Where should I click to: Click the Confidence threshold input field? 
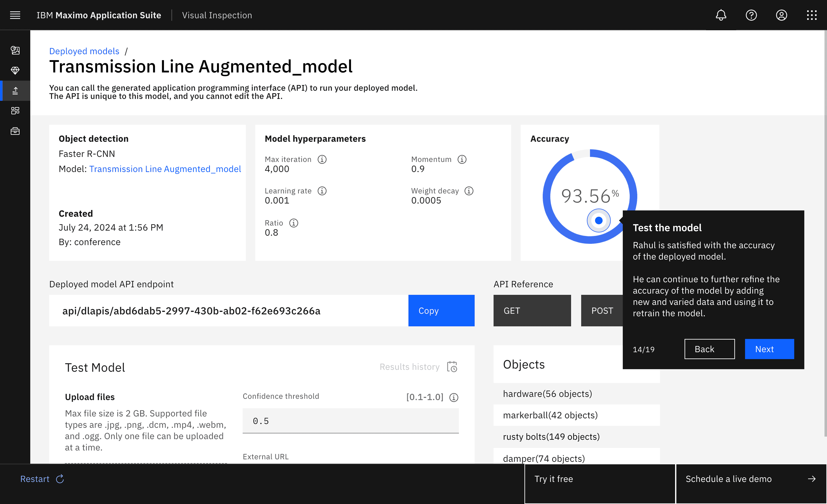(350, 421)
